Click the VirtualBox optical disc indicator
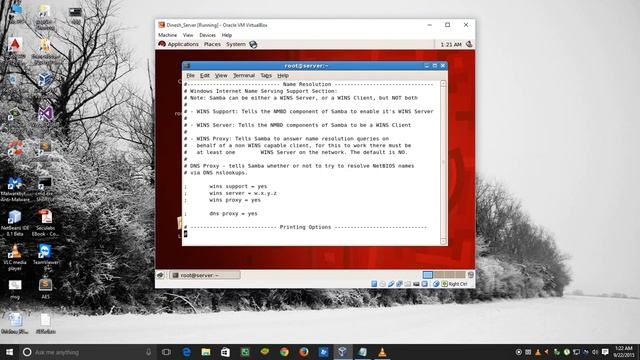640x360 pixels. (382, 284)
